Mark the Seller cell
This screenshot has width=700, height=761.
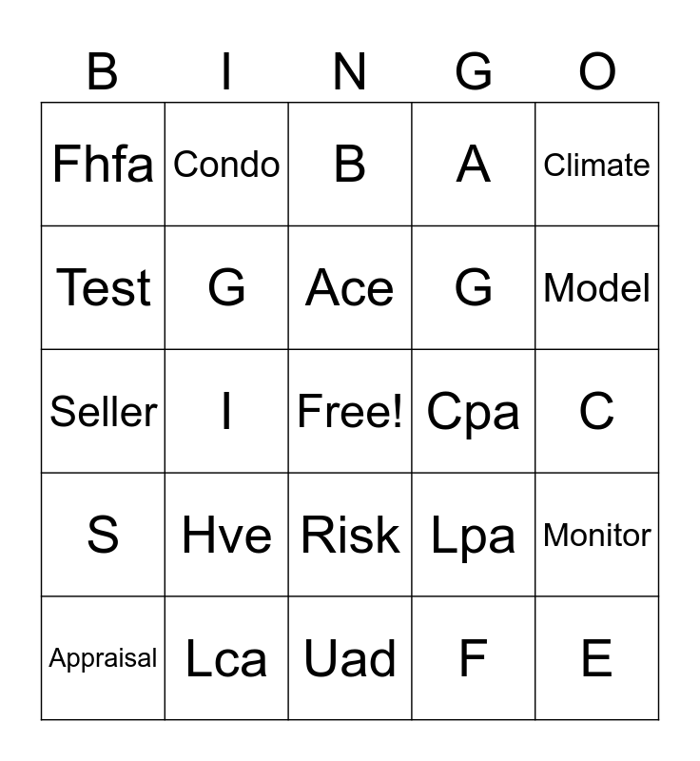[x=103, y=411]
